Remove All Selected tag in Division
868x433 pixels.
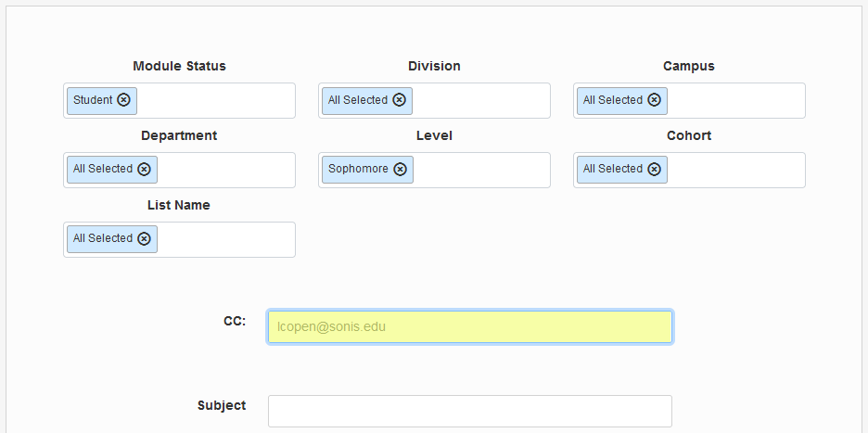pyautogui.click(x=399, y=100)
